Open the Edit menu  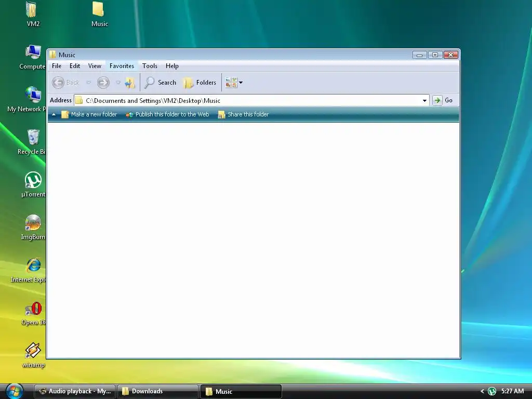point(75,66)
